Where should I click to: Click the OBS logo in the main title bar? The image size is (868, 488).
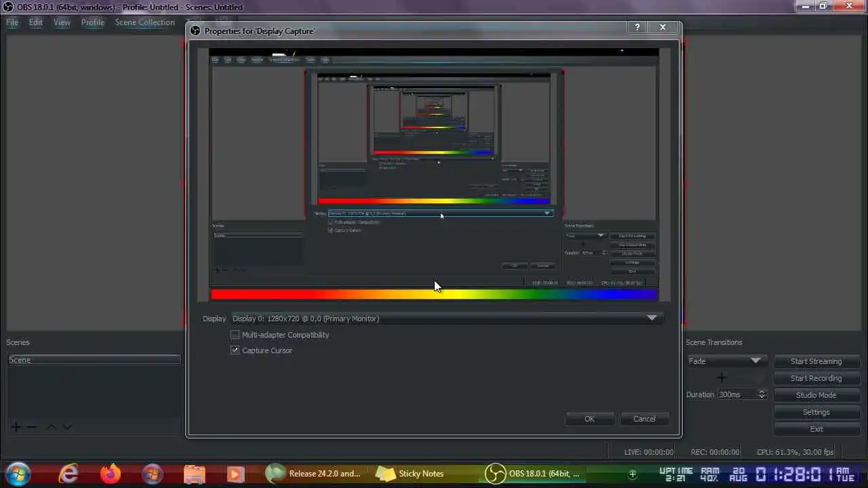point(9,7)
